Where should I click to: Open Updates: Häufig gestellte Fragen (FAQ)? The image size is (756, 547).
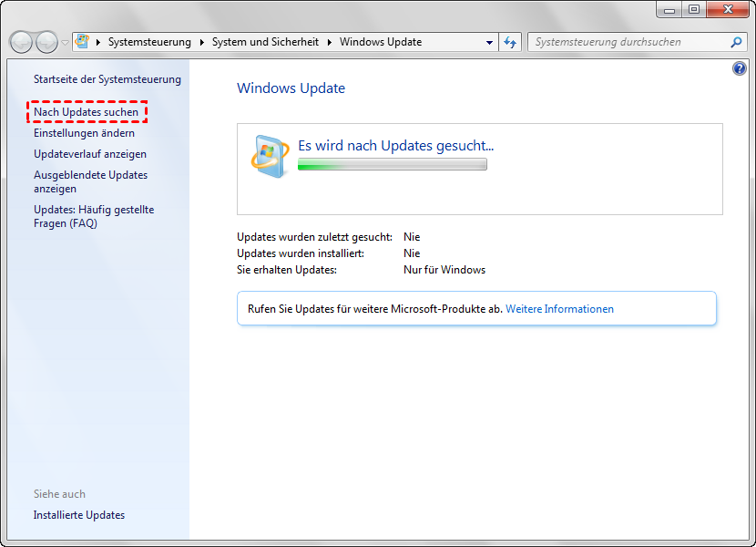(94, 216)
